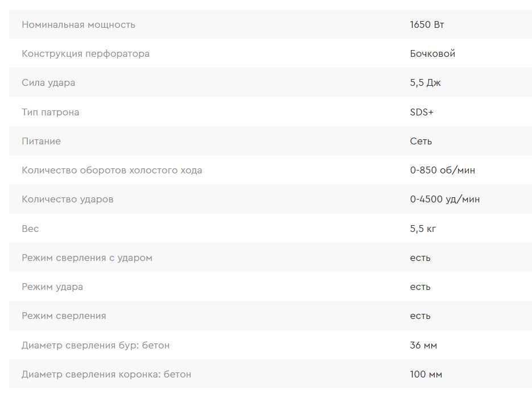This screenshot has width=532, height=394.
Task: Select the "100 мм" crown diameter value
Action: click(x=426, y=374)
